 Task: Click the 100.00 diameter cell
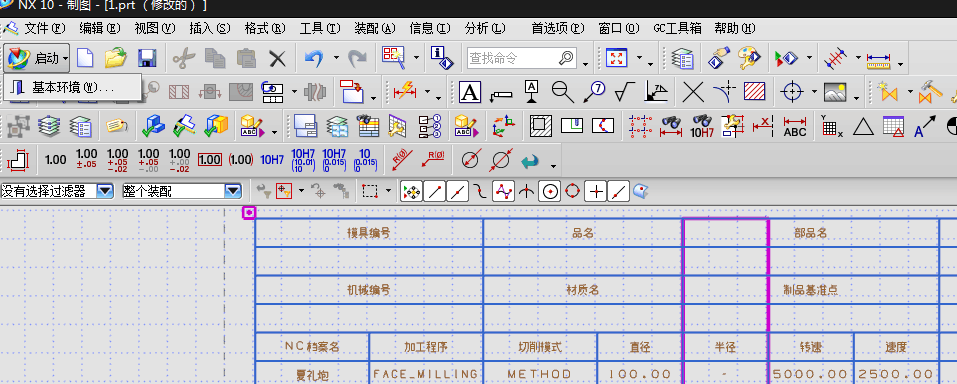640,374
